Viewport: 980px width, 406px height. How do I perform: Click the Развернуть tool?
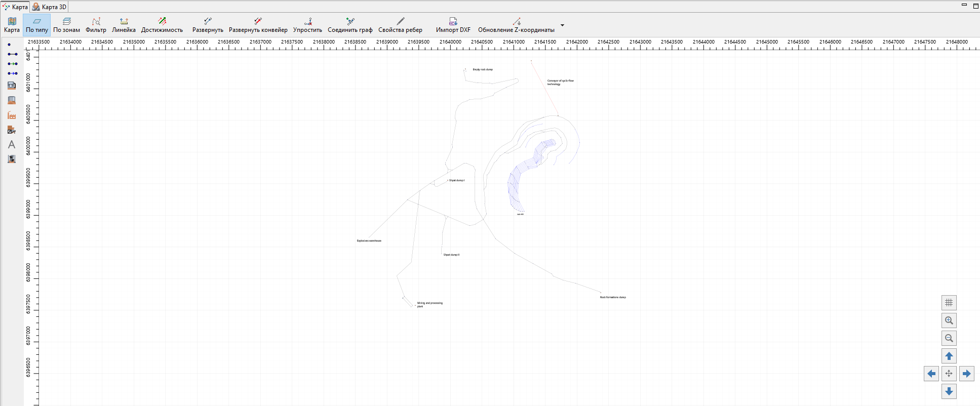208,25
